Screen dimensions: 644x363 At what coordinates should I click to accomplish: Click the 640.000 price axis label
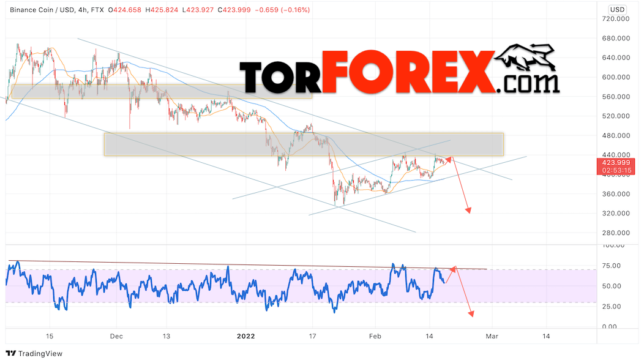pos(616,58)
